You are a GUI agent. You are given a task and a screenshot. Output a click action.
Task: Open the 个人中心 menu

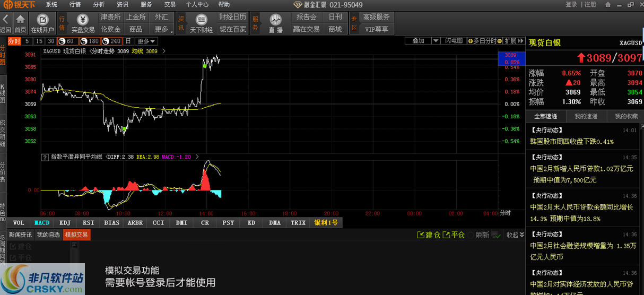197,4
